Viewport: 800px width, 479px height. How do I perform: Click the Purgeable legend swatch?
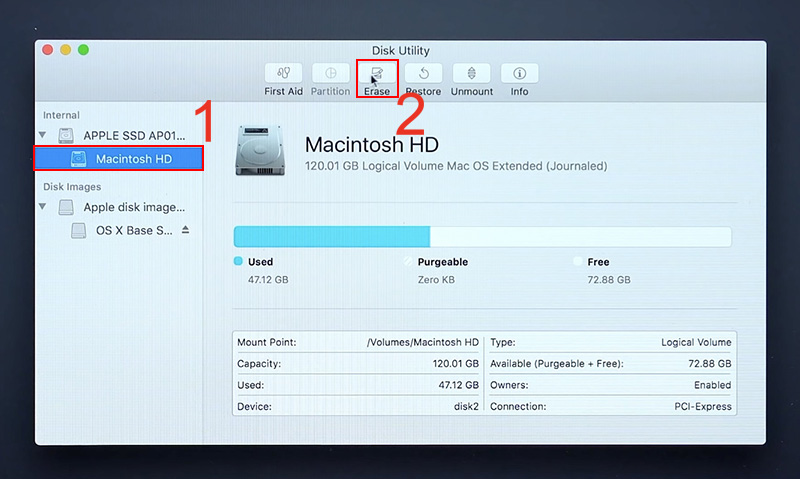coord(408,261)
